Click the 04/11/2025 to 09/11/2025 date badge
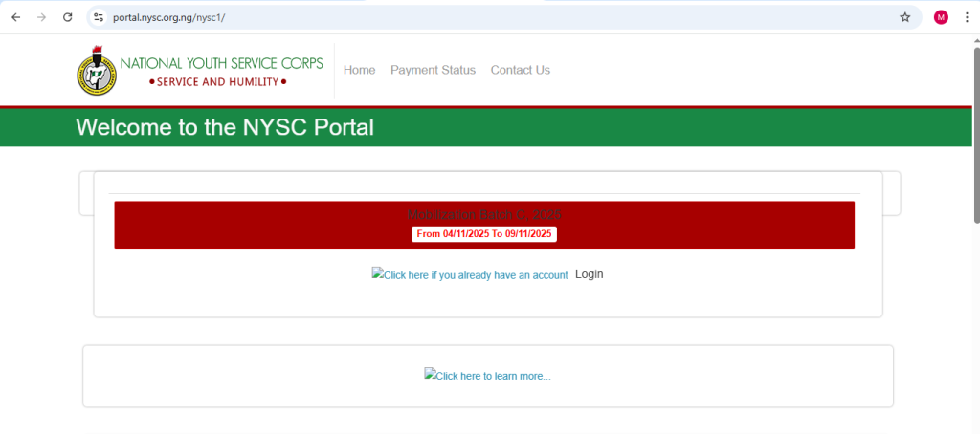 point(484,234)
